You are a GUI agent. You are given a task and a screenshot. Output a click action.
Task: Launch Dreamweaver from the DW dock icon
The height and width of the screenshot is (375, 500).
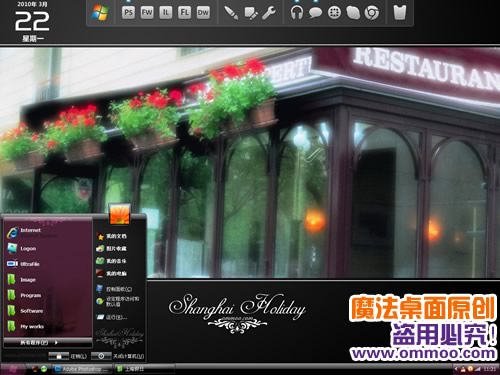pos(203,13)
